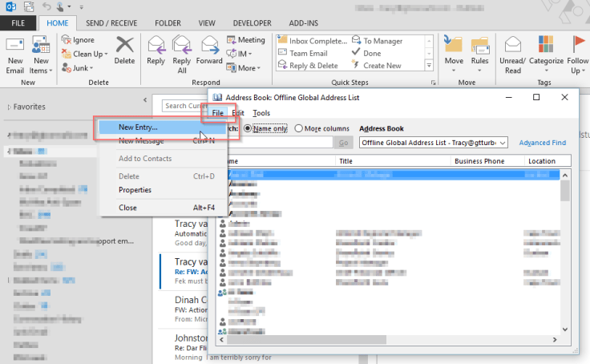
Task: Select the Name only radio button
Action: 248,128
